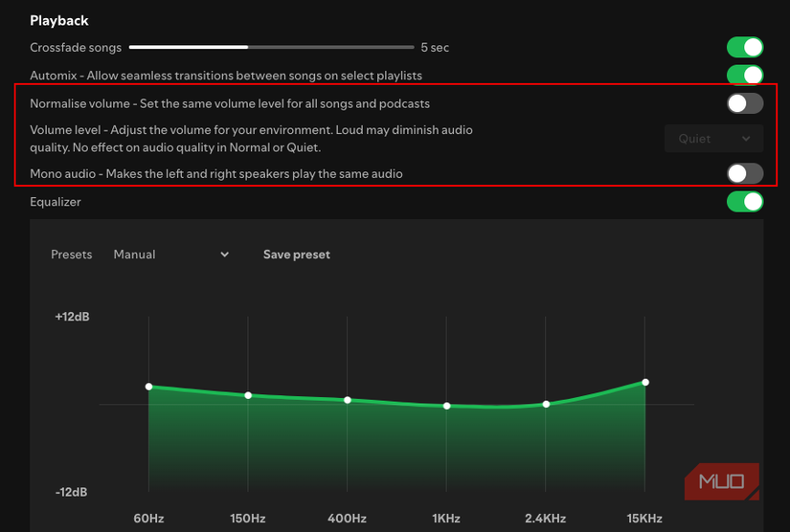
Task: Click the 150Hz frequency label
Action: point(248,519)
